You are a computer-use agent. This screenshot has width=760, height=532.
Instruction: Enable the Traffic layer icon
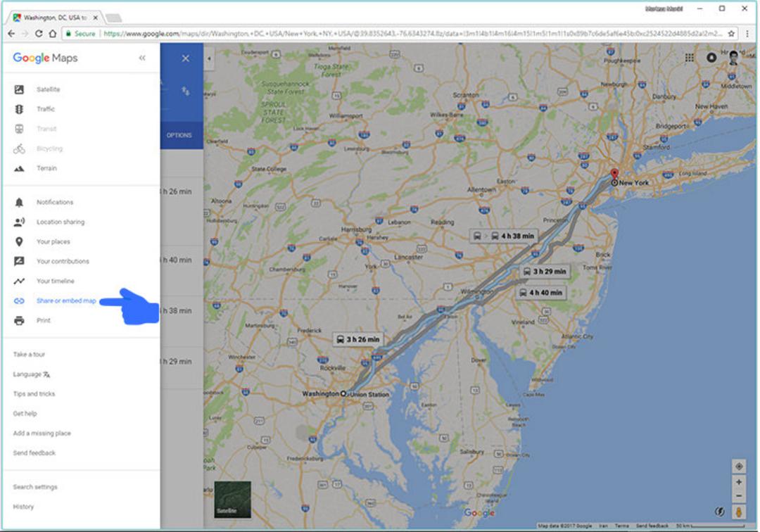point(19,109)
